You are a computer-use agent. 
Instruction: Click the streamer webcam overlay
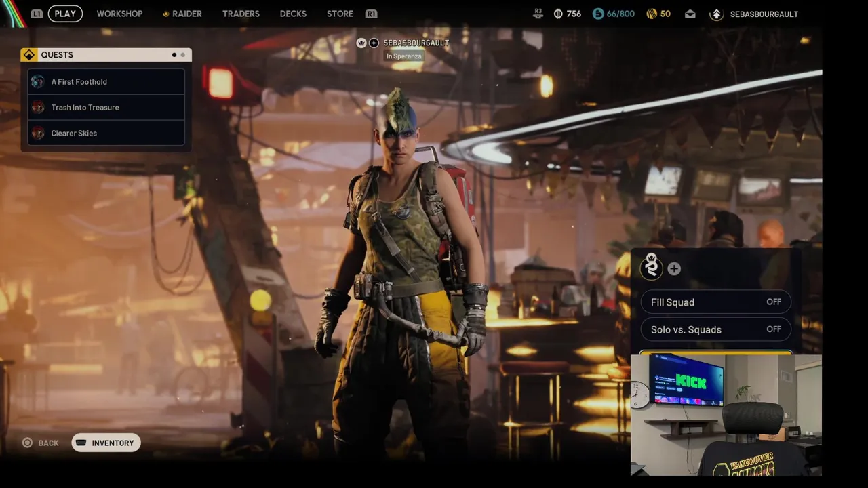[x=726, y=415]
